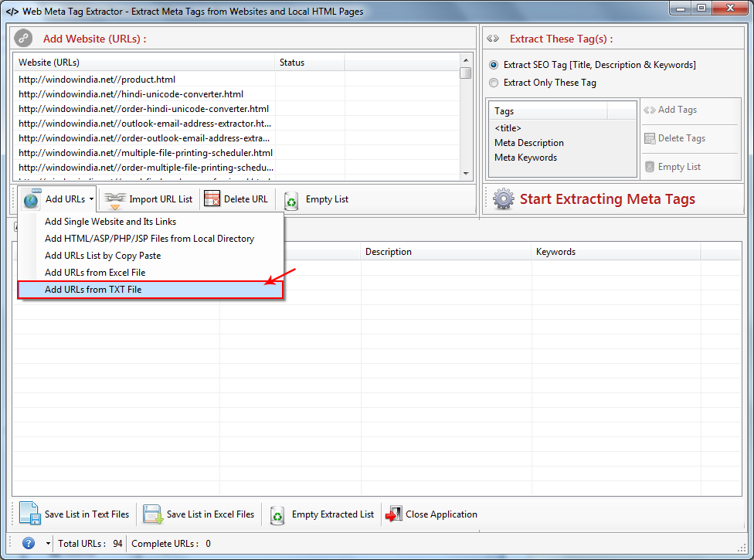The width and height of the screenshot is (754, 560).
Task: Click the Add Tags button label
Action: 677,110
